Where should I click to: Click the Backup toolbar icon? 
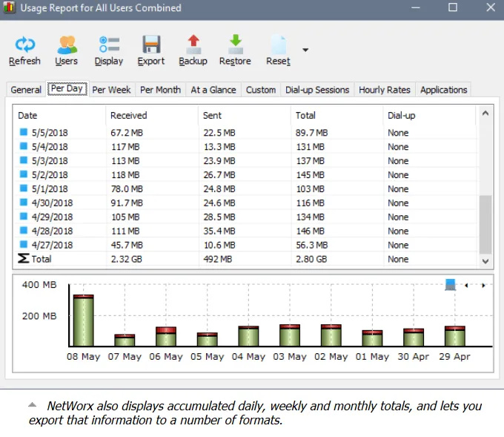(193, 45)
